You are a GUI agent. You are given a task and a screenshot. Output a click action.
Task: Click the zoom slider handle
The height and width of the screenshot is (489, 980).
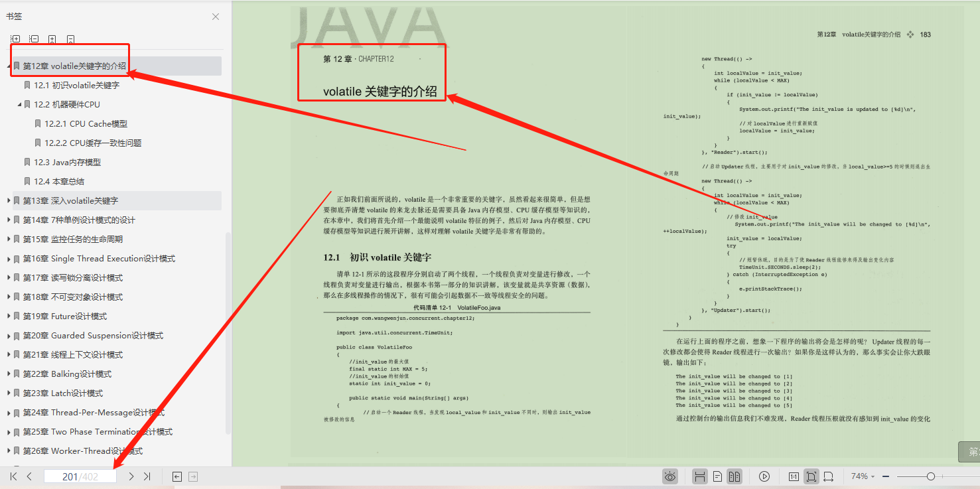pos(931,476)
